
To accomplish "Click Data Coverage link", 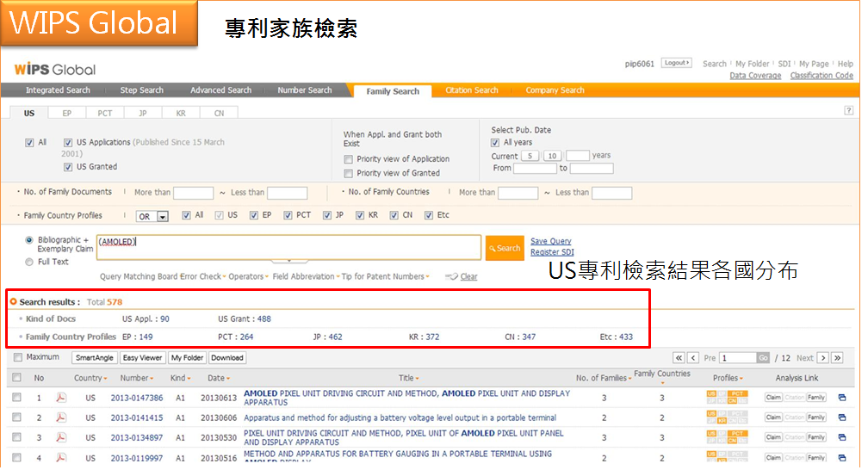I will coord(755,76).
